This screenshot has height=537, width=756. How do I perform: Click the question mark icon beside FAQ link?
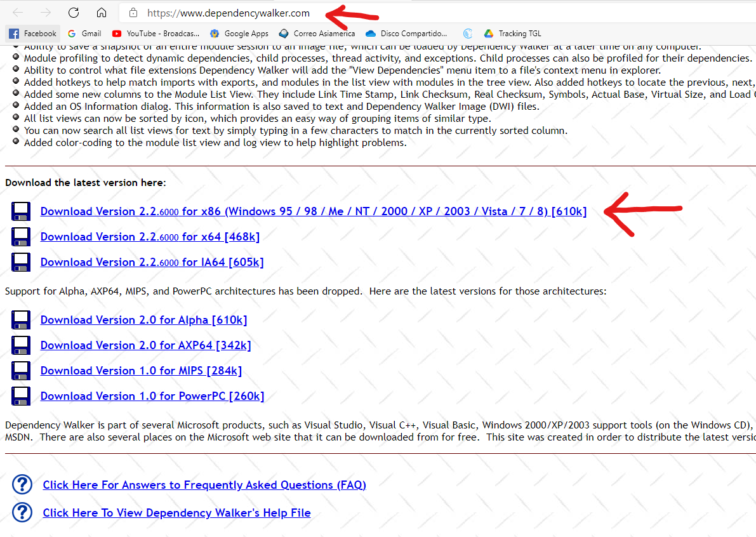(22, 484)
